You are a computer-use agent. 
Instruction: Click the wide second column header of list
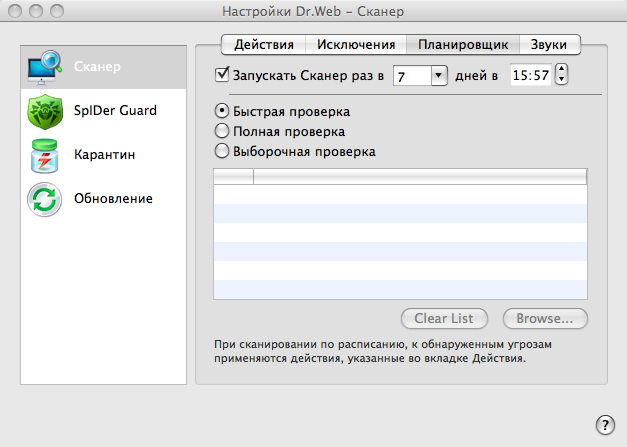[x=420, y=176]
